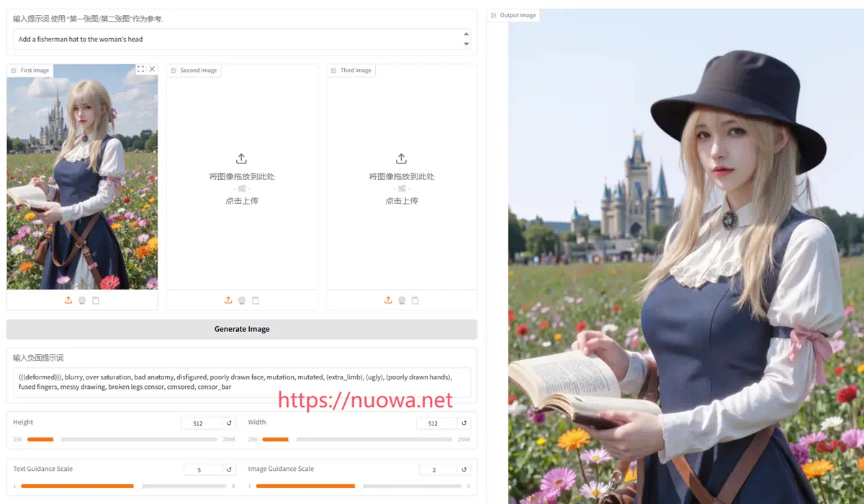Reset Text Guidance Scale with reset icon

(230, 469)
